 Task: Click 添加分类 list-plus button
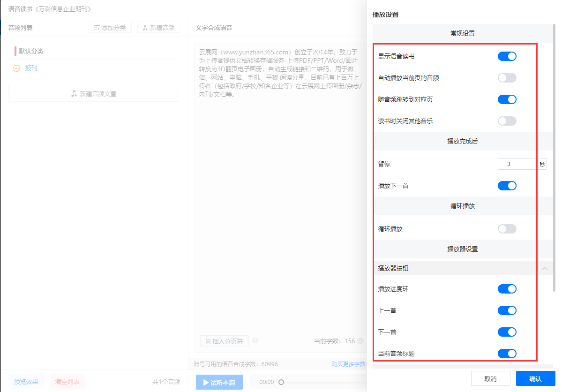110,28
